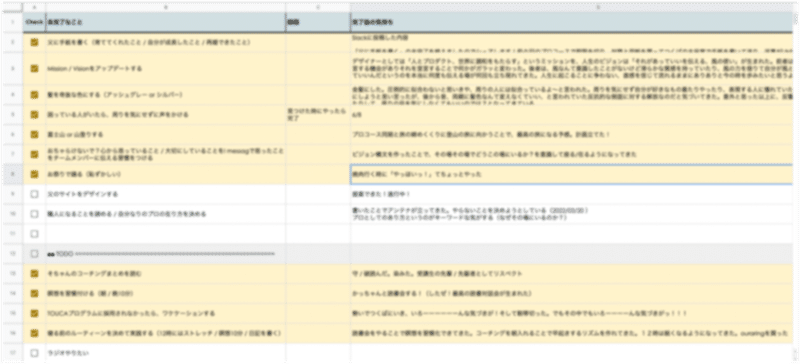Select the feelings cell mentioning アンテナ
800x364 pixels.
pos(571,214)
